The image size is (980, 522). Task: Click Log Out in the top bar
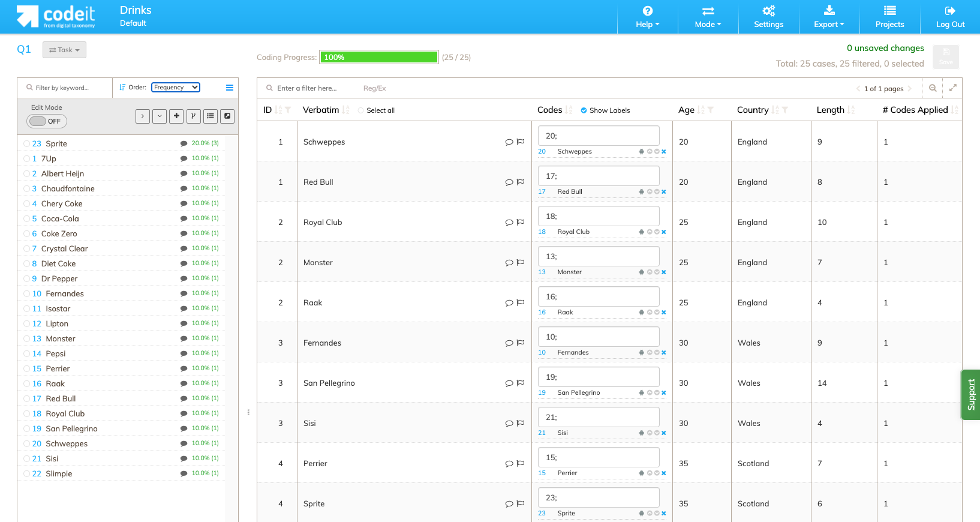point(951,17)
